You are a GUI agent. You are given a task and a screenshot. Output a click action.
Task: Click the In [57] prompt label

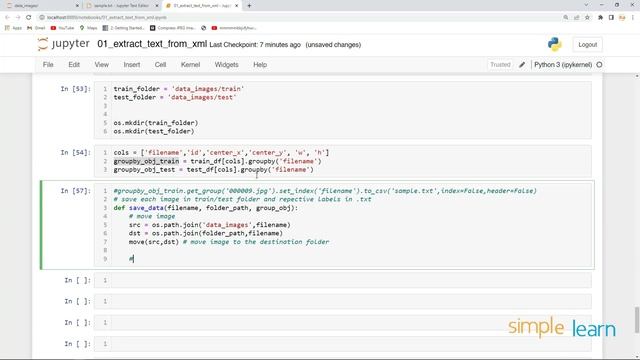point(76,191)
